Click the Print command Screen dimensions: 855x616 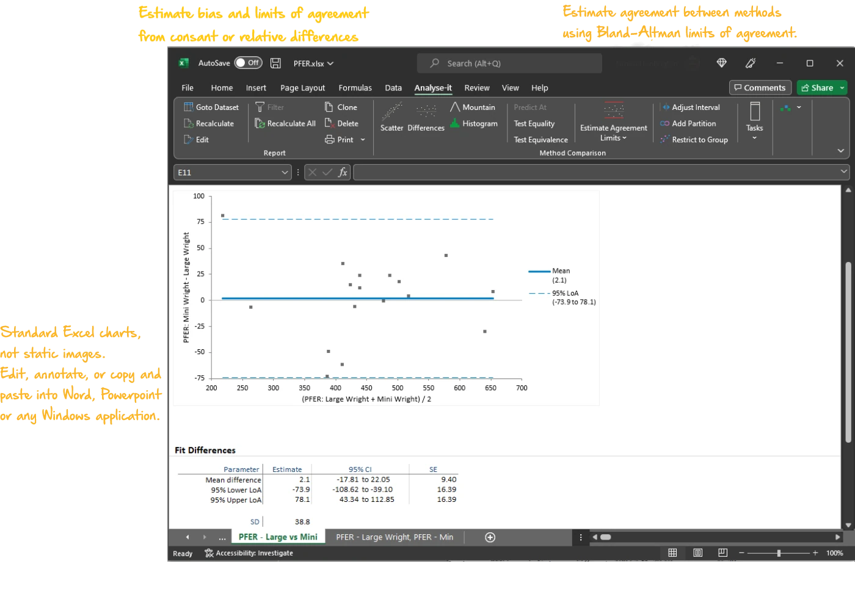[339, 140]
